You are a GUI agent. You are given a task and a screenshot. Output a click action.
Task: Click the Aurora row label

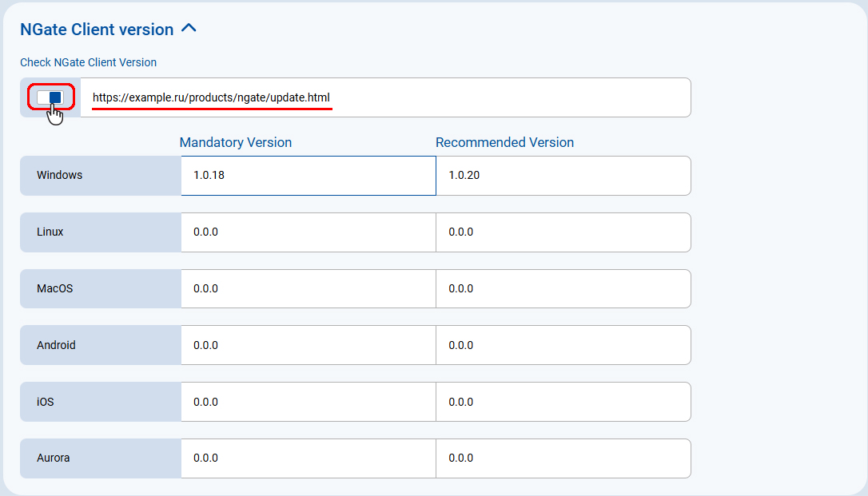pos(54,458)
